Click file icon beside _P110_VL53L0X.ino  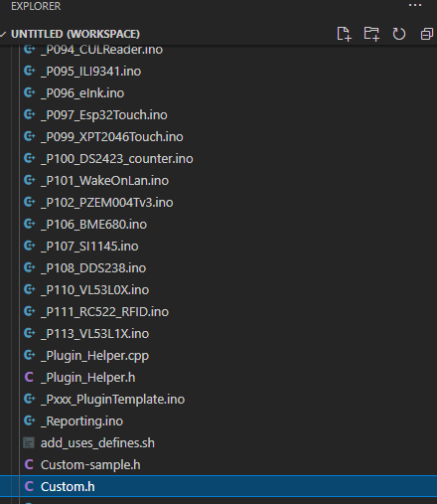click(x=29, y=289)
